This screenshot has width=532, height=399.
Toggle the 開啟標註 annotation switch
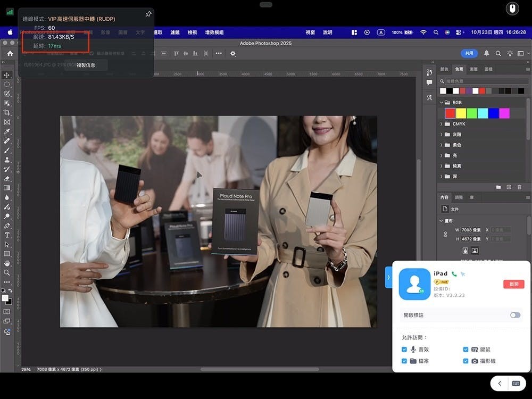514,315
